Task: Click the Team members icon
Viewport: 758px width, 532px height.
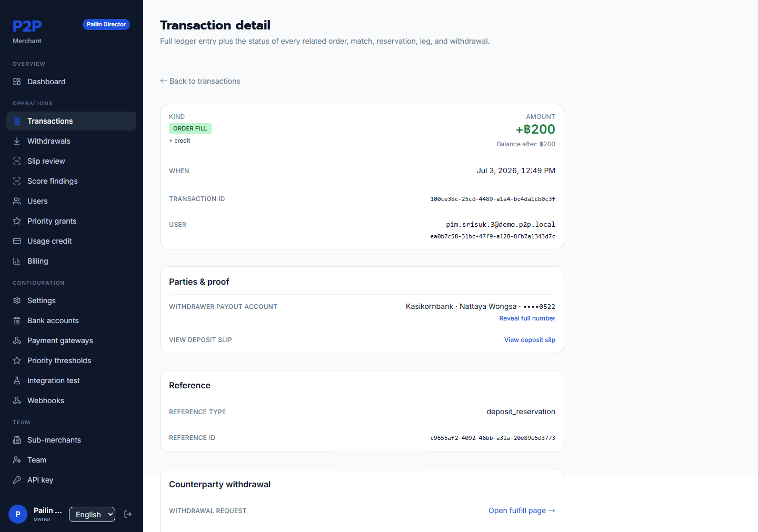Action: point(17,460)
